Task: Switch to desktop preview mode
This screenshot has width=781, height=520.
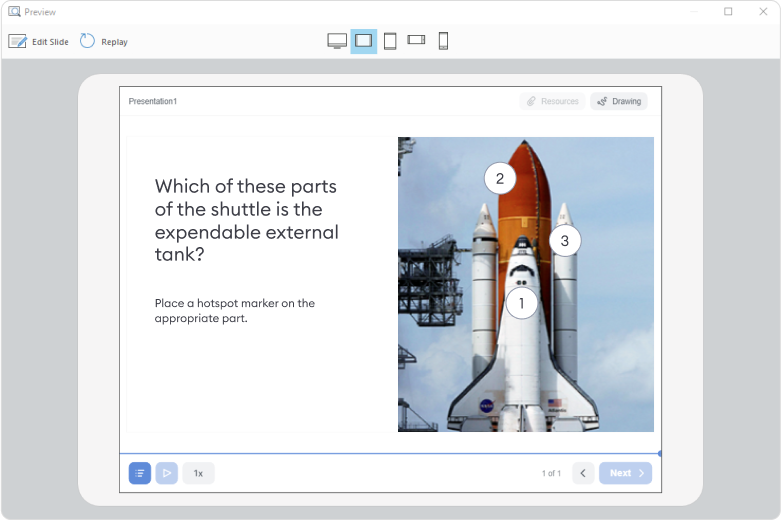Action: coord(337,41)
